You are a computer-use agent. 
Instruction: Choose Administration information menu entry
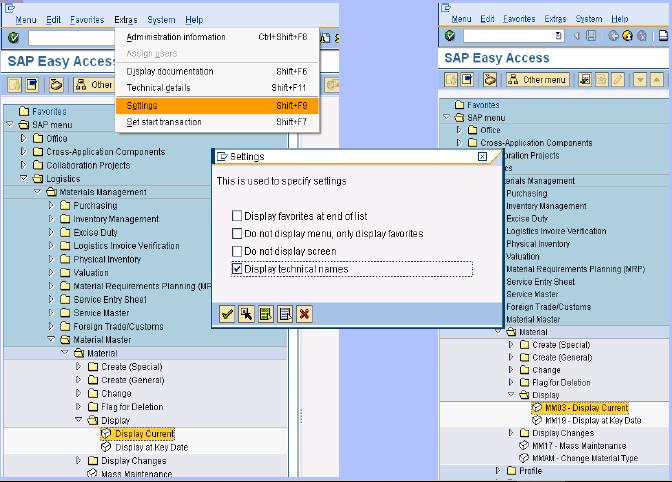coord(217,37)
